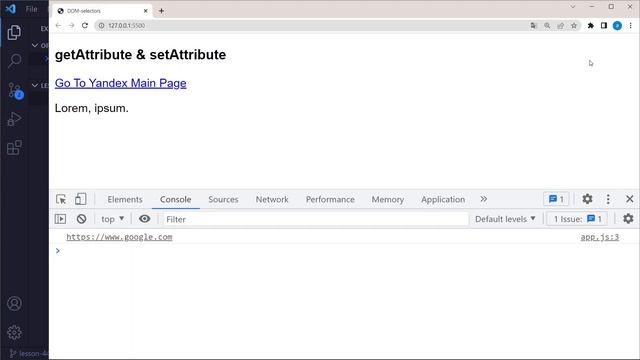Switch to the Application tab

(x=443, y=199)
